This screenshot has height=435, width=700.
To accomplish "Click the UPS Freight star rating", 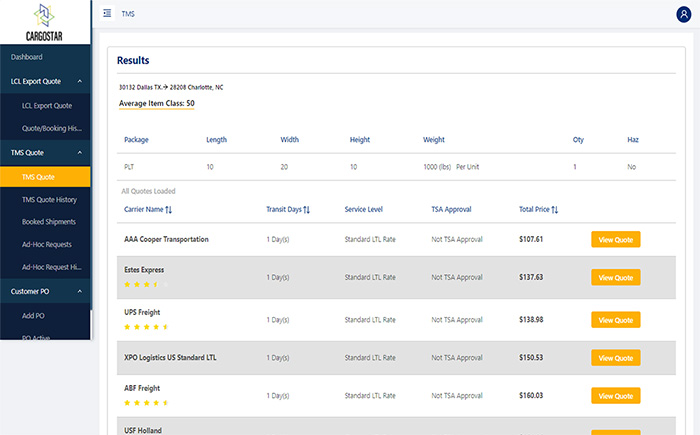I will (146, 327).
